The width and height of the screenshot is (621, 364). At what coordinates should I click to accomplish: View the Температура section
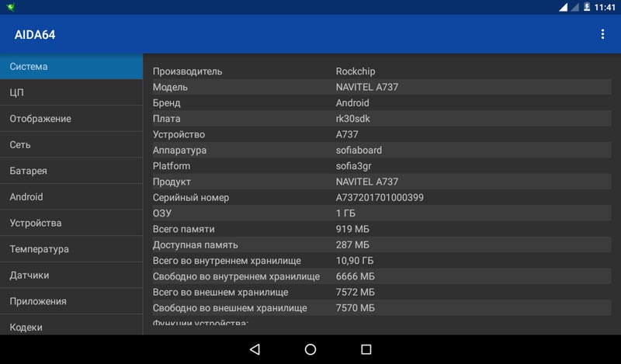(x=71, y=249)
